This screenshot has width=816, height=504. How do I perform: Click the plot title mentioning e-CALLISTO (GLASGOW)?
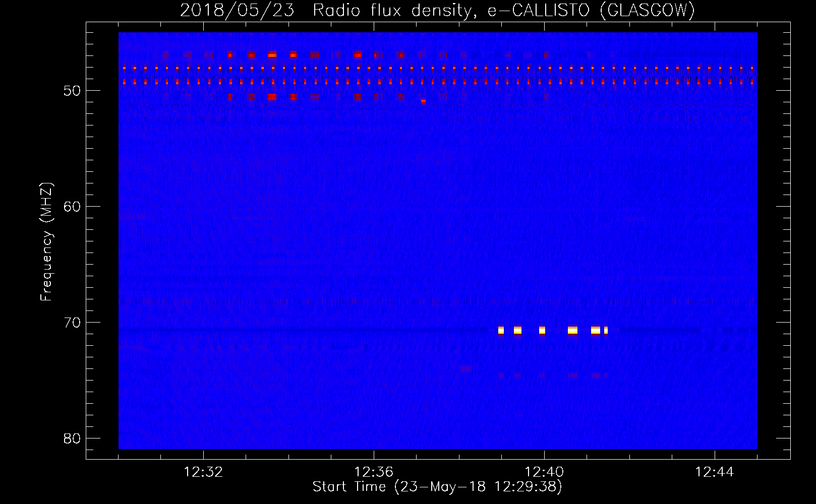pyautogui.click(x=437, y=10)
